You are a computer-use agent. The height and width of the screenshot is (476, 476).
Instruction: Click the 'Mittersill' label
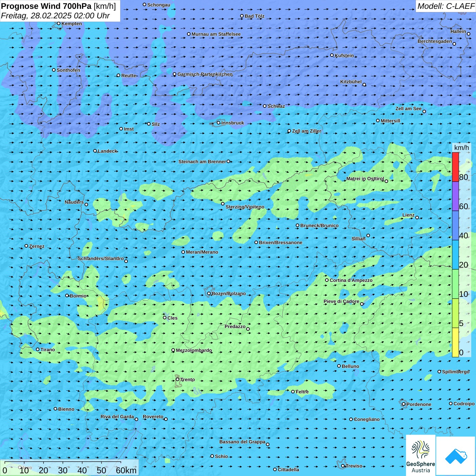pyautogui.click(x=390, y=121)
